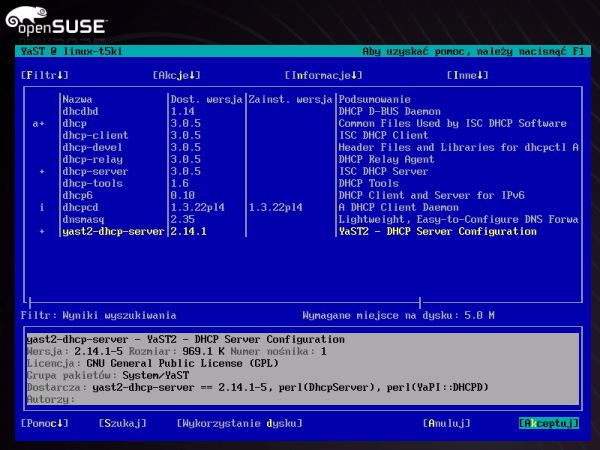Click the '+' status mark beside yast2-dhcp-server
Screen dimensions: 600x450
pos(42,232)
